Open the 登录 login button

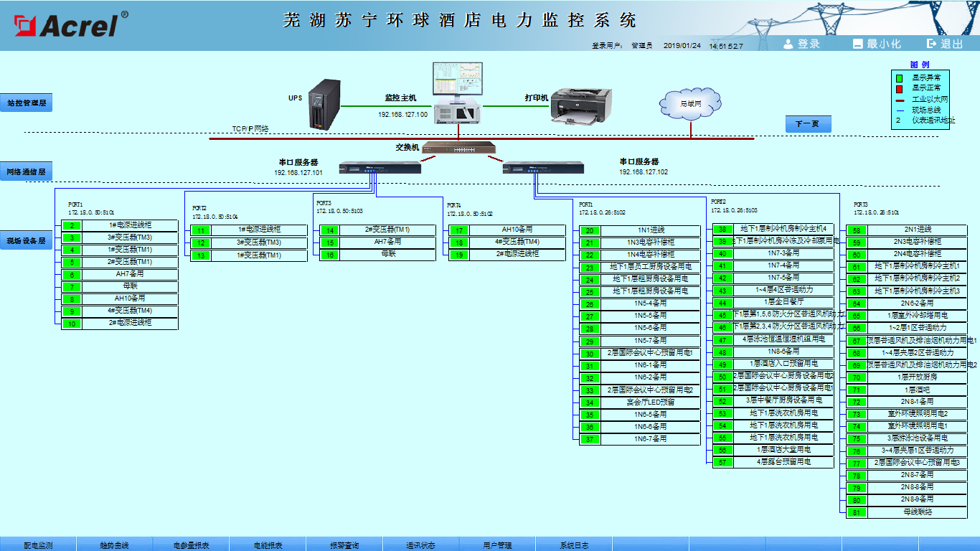coord(801,44)
